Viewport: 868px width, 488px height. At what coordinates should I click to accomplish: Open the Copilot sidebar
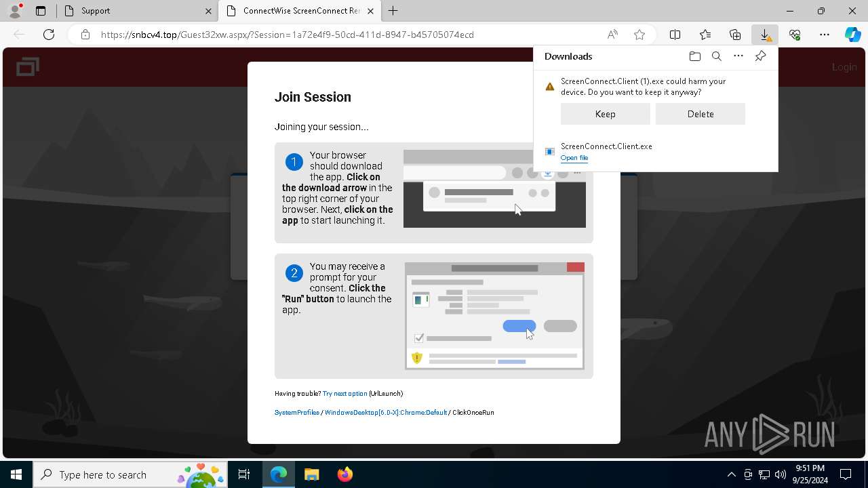coord(853,35)
